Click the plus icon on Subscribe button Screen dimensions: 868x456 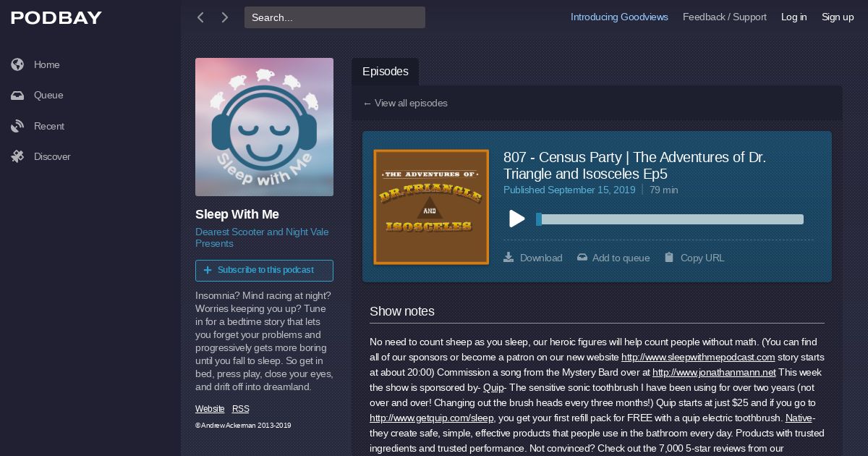208,270
